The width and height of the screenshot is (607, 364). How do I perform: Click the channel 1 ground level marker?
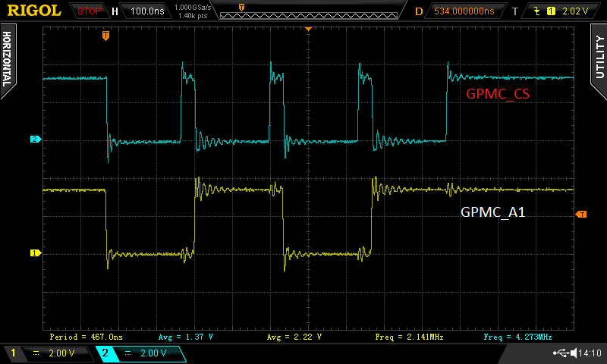[36, 253]
